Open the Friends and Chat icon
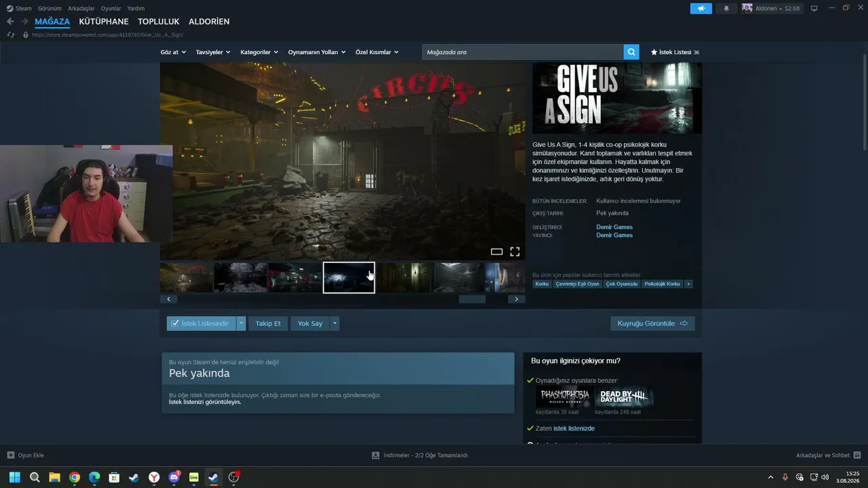The image size is (868, 488). pyautogui.click(x=857, y=455)
